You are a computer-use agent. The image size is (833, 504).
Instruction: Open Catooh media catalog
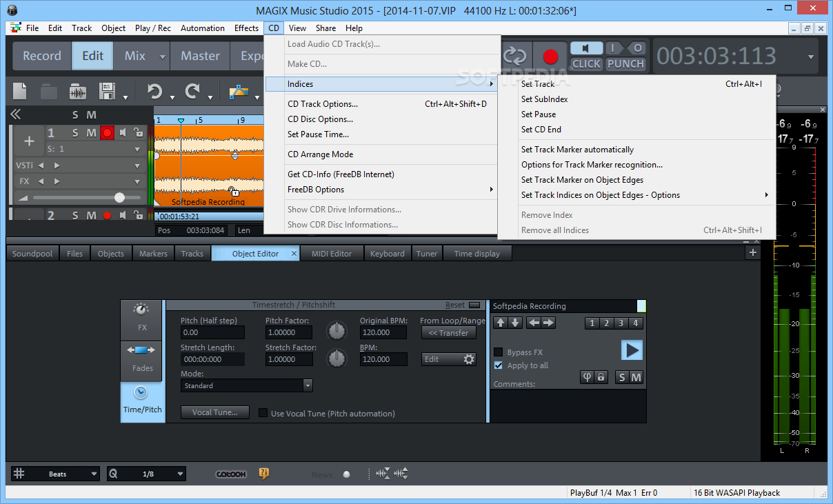point(231,474)
